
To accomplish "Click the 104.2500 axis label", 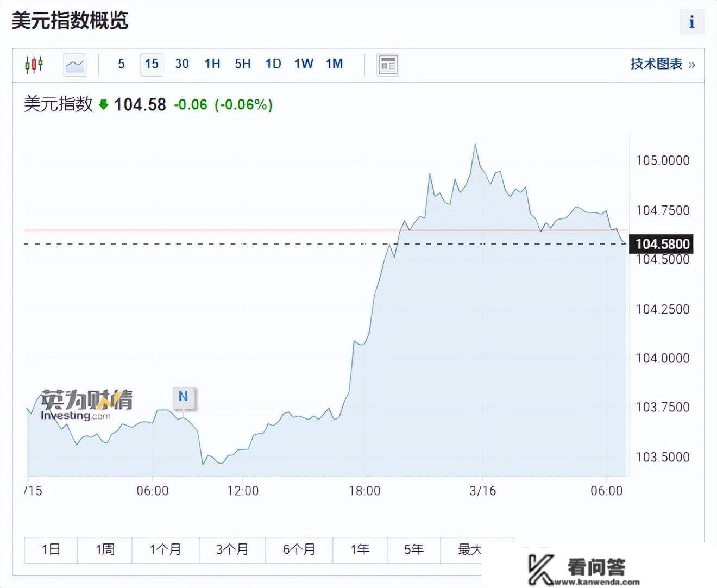I will point(662,309).
